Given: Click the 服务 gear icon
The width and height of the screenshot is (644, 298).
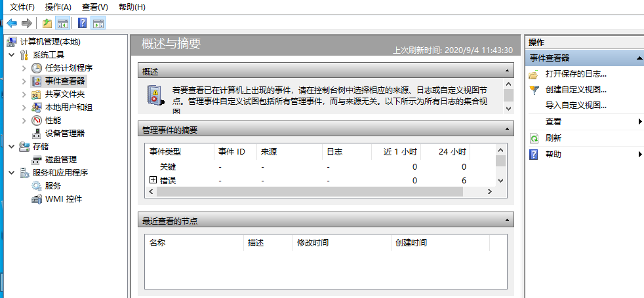Looking at the screenshot, I should (37, 186).
